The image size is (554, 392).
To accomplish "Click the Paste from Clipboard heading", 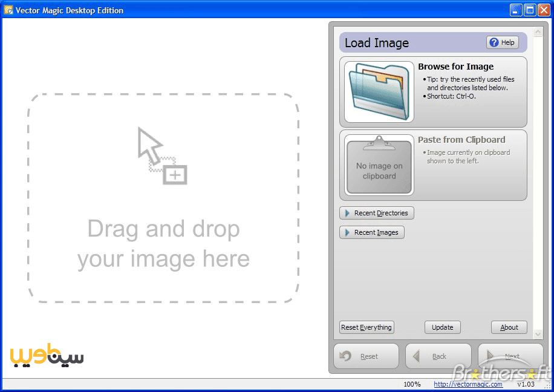I will coord(461,140).
